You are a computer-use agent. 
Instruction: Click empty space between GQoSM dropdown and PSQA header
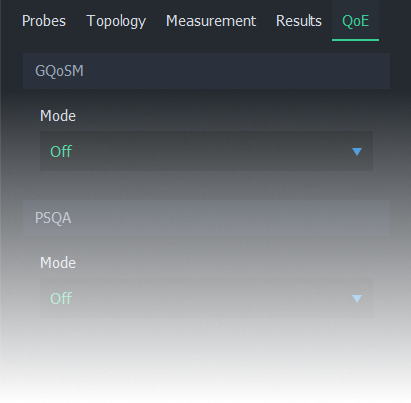pos(206,185)
